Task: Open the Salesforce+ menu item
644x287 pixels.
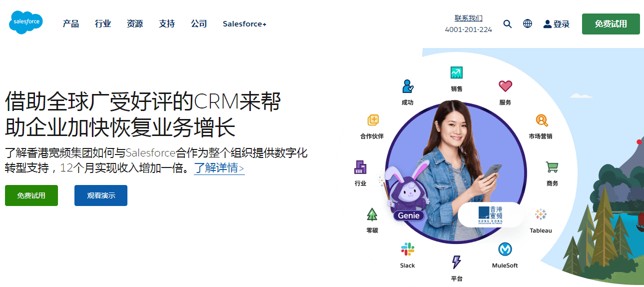Action: 244,24
